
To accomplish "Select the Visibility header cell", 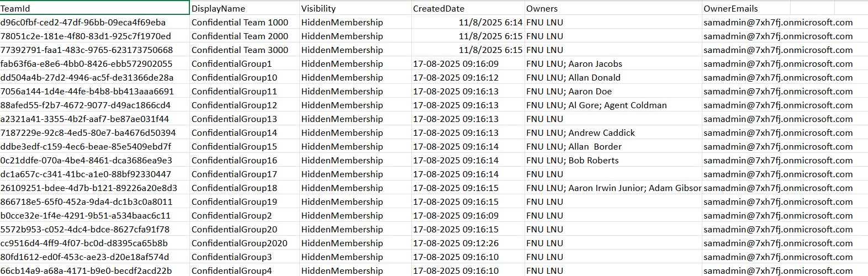I will [x=355, y=8].
